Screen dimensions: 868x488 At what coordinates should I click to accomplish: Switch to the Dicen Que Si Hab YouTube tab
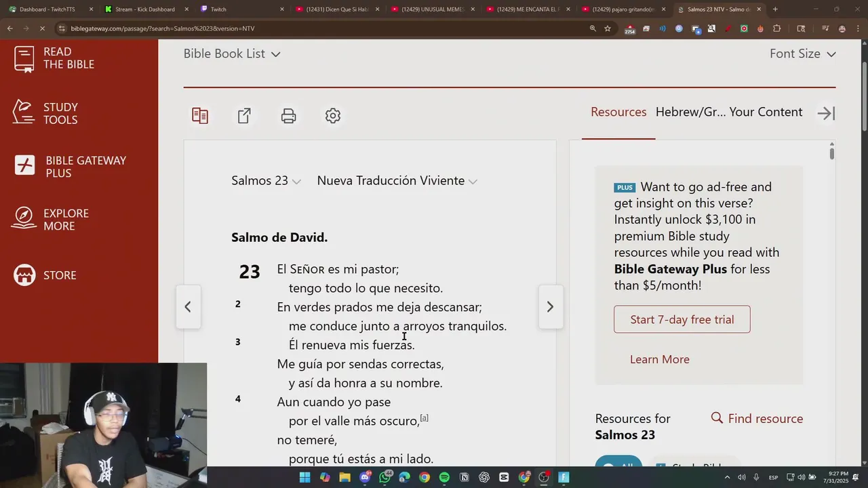pos(337,9)
